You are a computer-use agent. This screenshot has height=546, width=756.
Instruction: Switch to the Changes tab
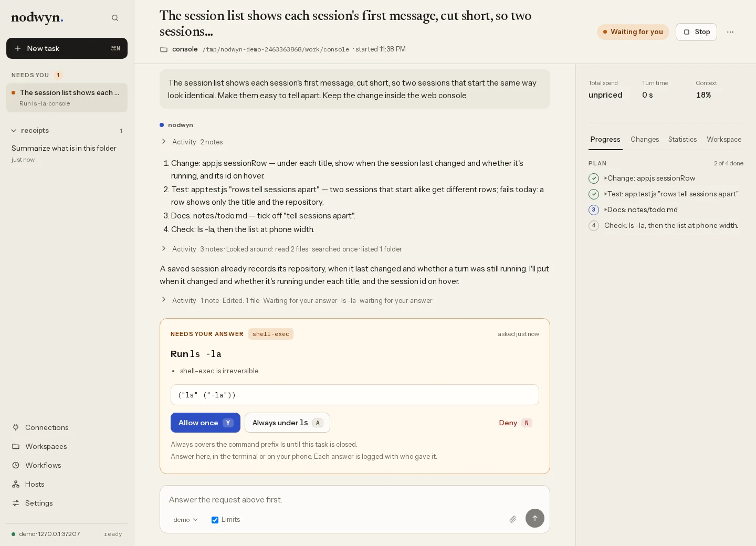point(645,140)
